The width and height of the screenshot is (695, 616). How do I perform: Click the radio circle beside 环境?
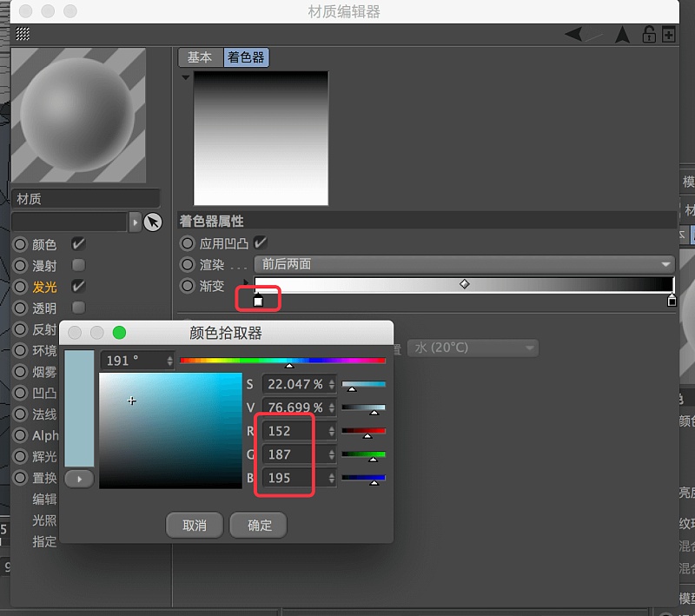tap(20, 350)
